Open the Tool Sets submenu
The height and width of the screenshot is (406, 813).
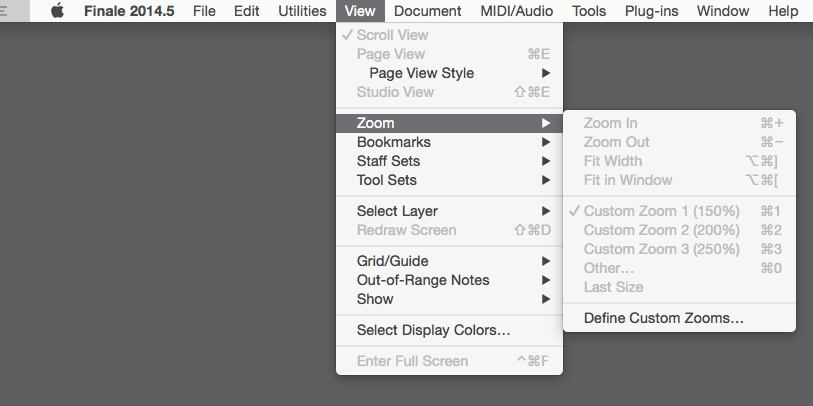pyautogui.click(x=387, y=180)
